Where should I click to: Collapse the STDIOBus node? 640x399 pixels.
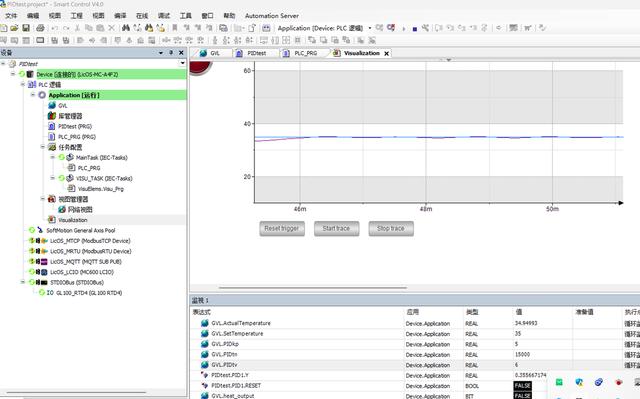tap(23, 282)
